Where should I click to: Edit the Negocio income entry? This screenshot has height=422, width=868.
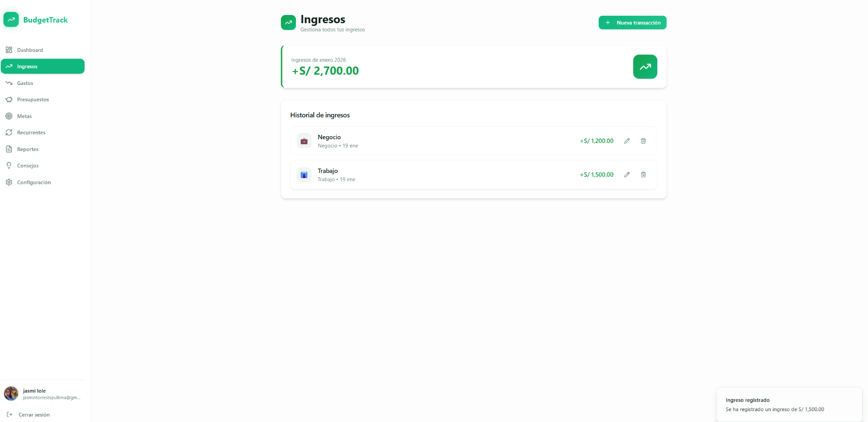click(627, 141)
